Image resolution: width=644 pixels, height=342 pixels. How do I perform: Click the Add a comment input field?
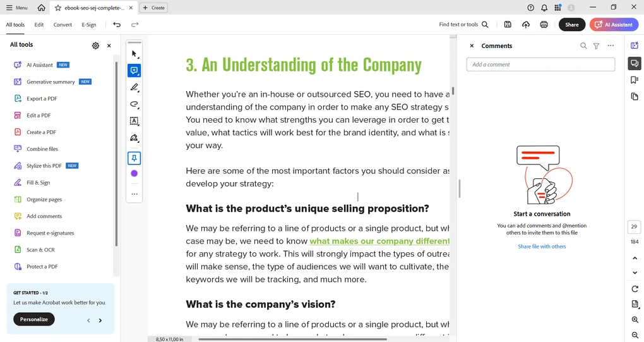tap(540, 64)
